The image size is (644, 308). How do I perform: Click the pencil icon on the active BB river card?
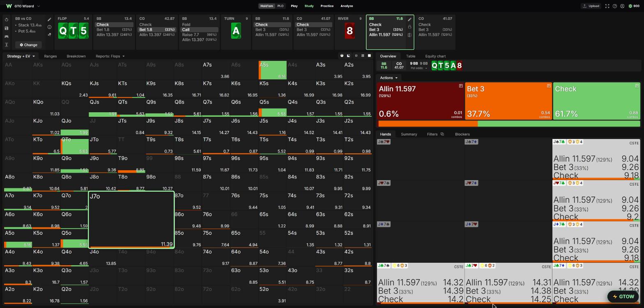[x=409, y=19]
